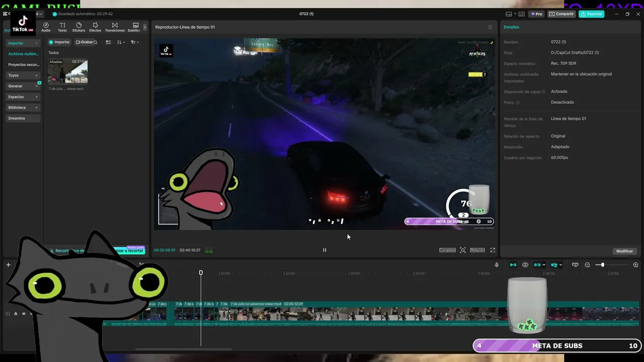
Task: Open the Audio media tab
Action: [46, 27]
